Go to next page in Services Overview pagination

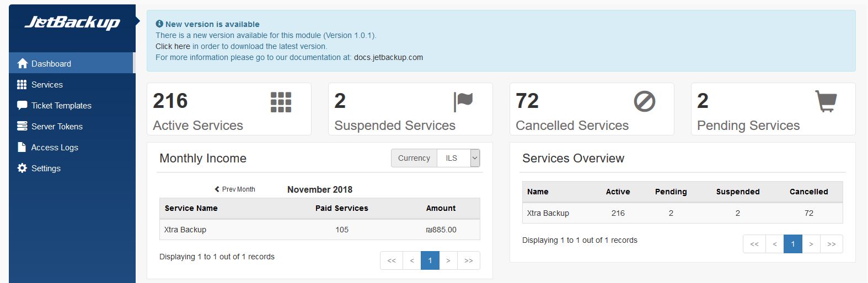coord(811,244)
